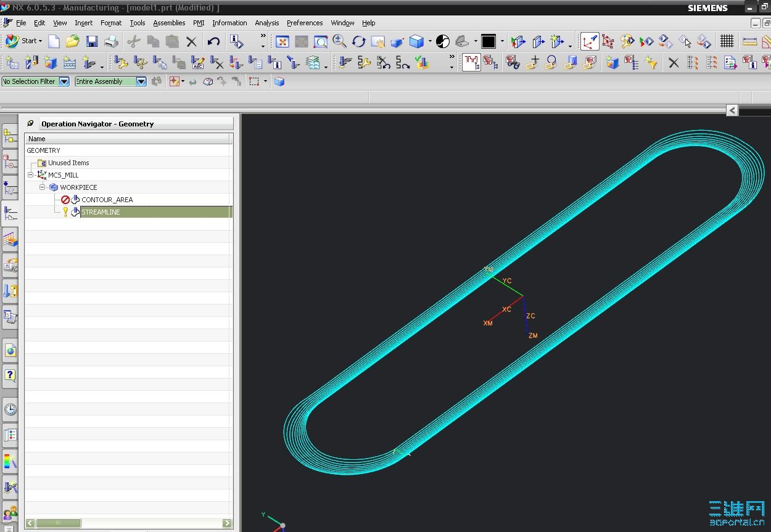Select the STREAMLINE operation
771x532 pixels.
click(x=101, y=212)
